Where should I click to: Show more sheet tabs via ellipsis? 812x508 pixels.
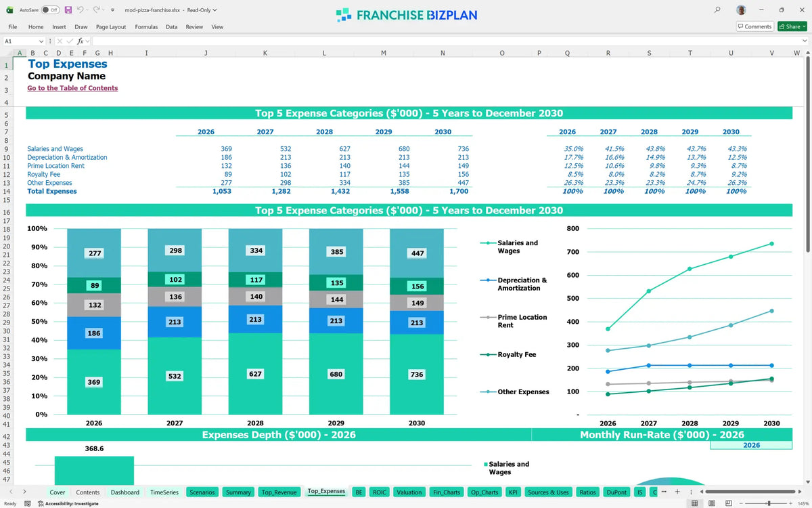[662, 492]
